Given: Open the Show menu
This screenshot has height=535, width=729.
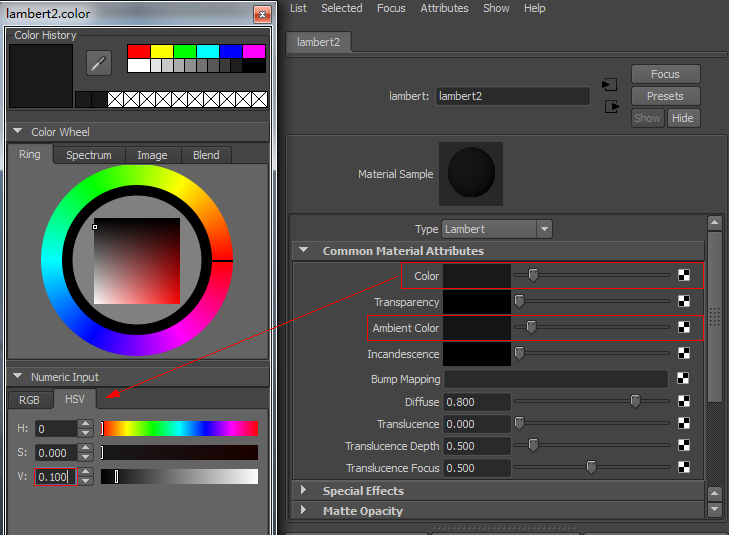Looking at the screenshot, I should coord(496,8).
